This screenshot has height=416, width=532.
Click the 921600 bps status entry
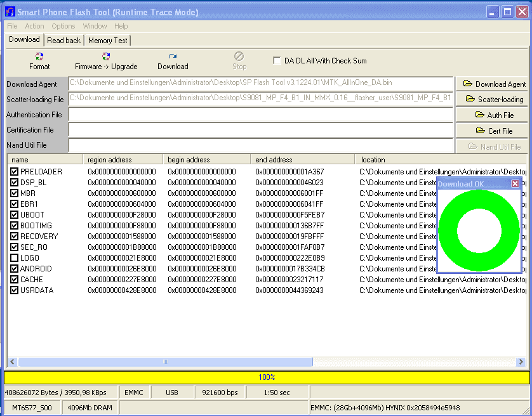220,393
